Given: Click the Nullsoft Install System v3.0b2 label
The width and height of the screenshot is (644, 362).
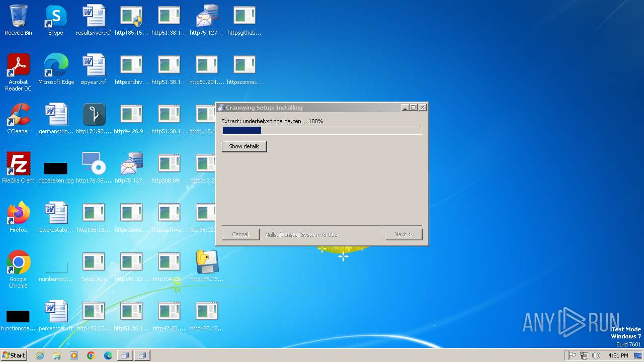Looking at the screenshot, I should click(x=301, y=235).
